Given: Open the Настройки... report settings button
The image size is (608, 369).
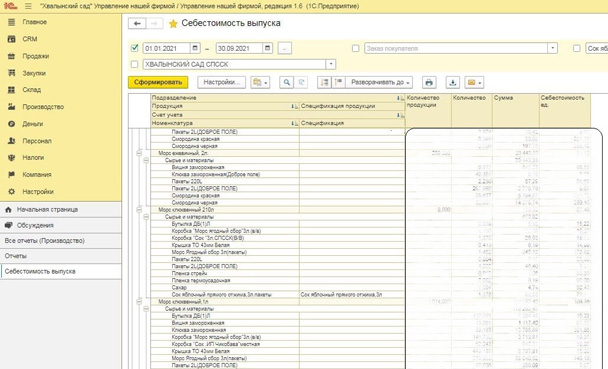Looking at the screenshot, I should [x=221, y=82].
